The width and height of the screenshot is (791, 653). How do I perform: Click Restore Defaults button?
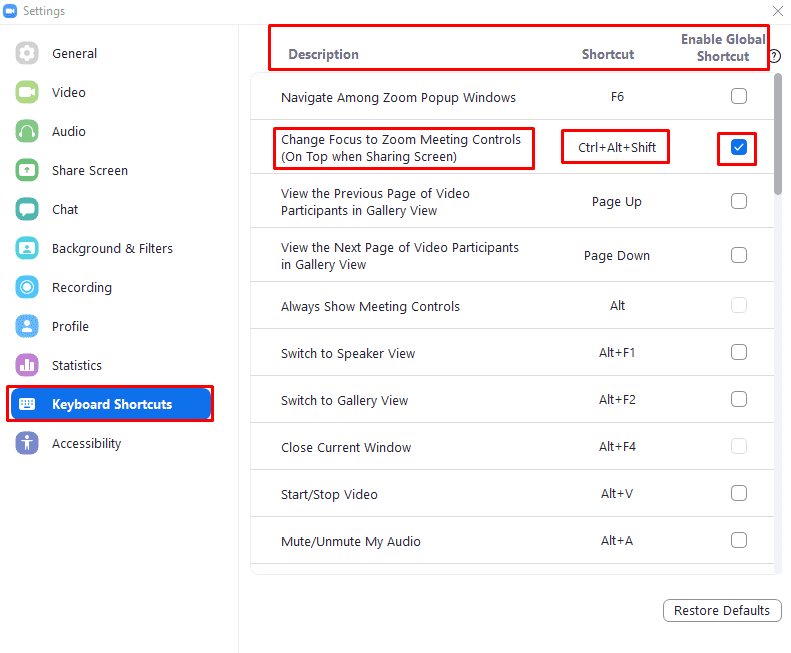pos(722,611)
